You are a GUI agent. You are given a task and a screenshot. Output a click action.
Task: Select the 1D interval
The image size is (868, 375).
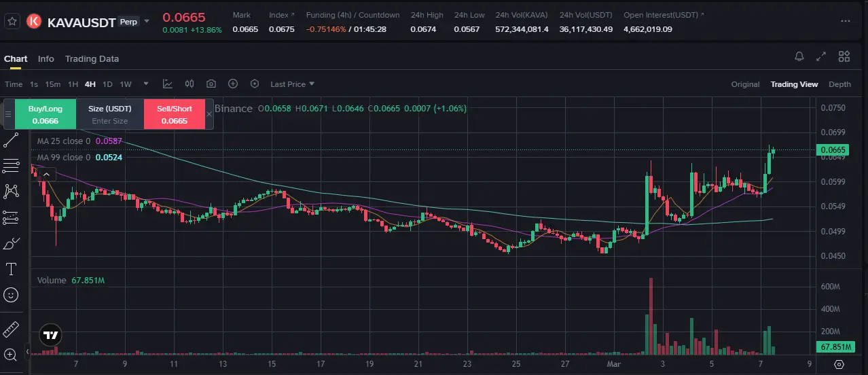(107, 84)
